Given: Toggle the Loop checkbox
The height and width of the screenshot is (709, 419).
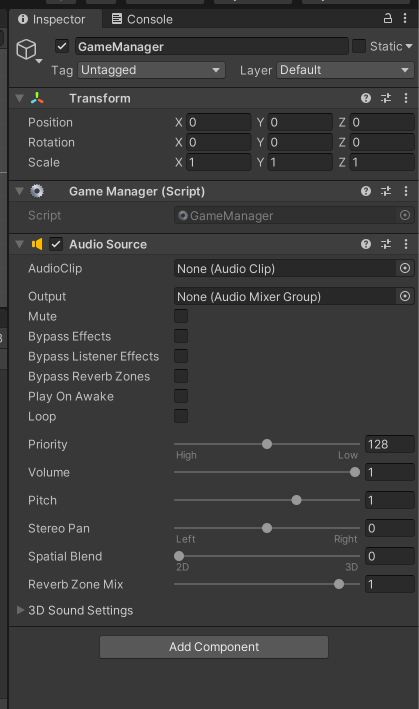Looking at the screenshot, I should 181,416.
